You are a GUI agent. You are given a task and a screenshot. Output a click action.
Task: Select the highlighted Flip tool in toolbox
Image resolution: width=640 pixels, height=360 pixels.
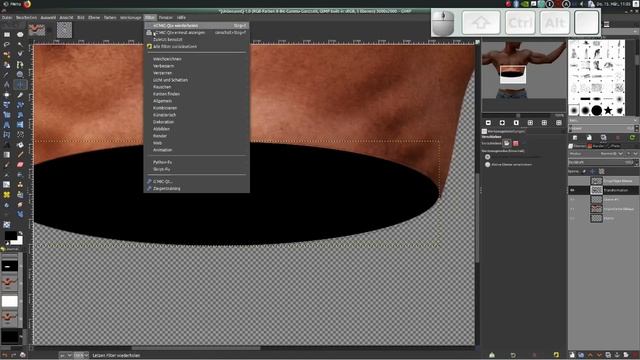(20, 84)
